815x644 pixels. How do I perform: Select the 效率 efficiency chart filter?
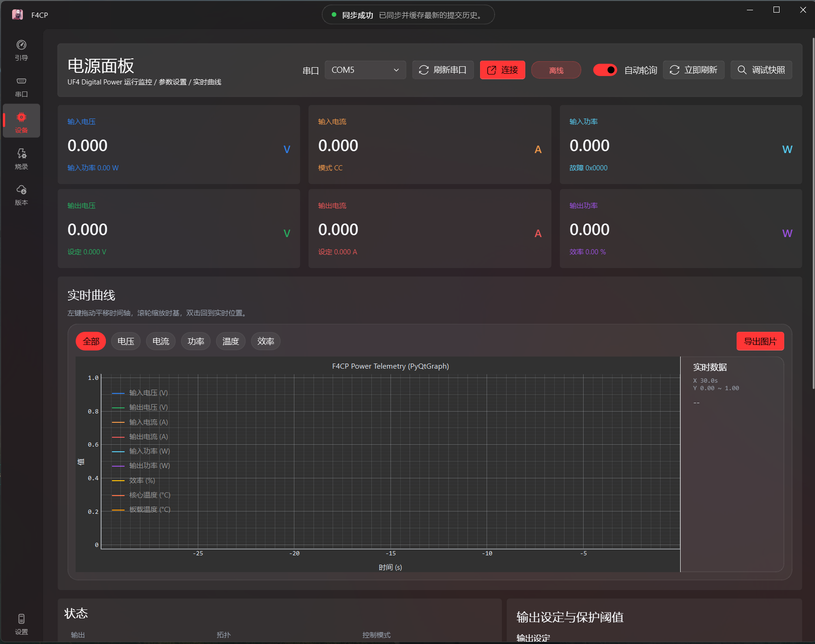(x=266, y=342)
